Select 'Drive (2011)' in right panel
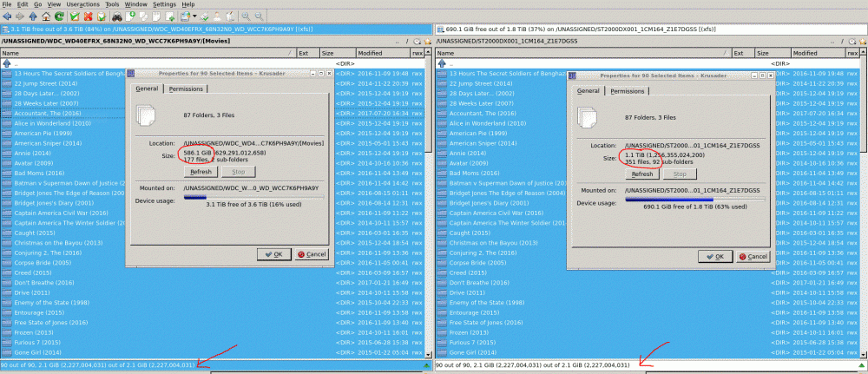 648,292
